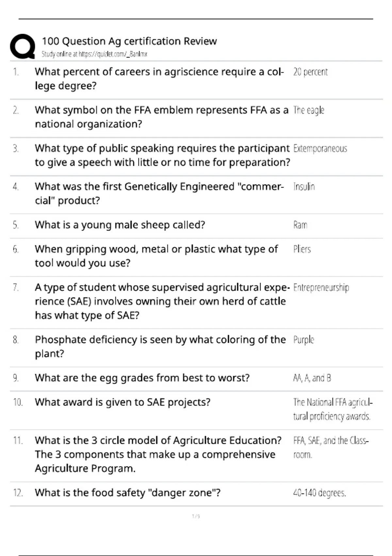Select the answer Insulin
Image resolution: width=392 pixels, height=556 pixels.
pos(304,187)
